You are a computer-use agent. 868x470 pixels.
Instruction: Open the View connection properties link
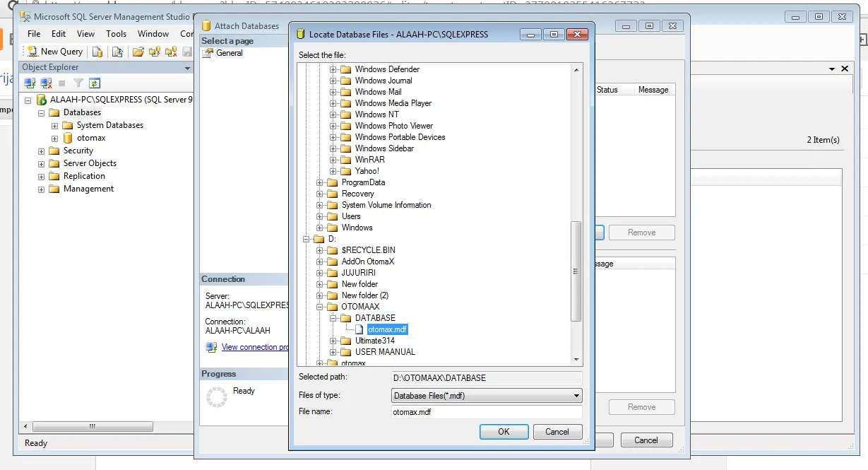pos(254,347)
